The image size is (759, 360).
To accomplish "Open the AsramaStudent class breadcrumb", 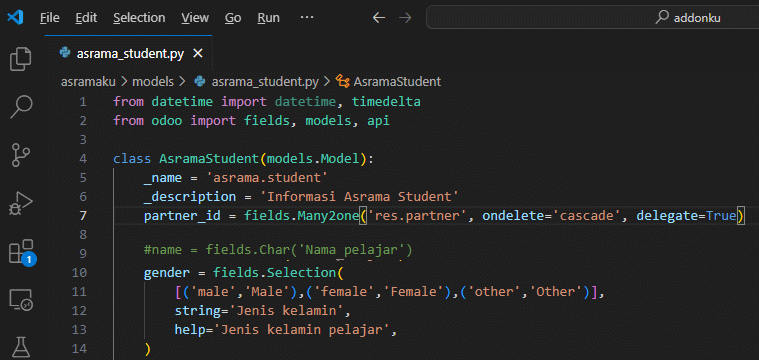I will click(389, 82).
